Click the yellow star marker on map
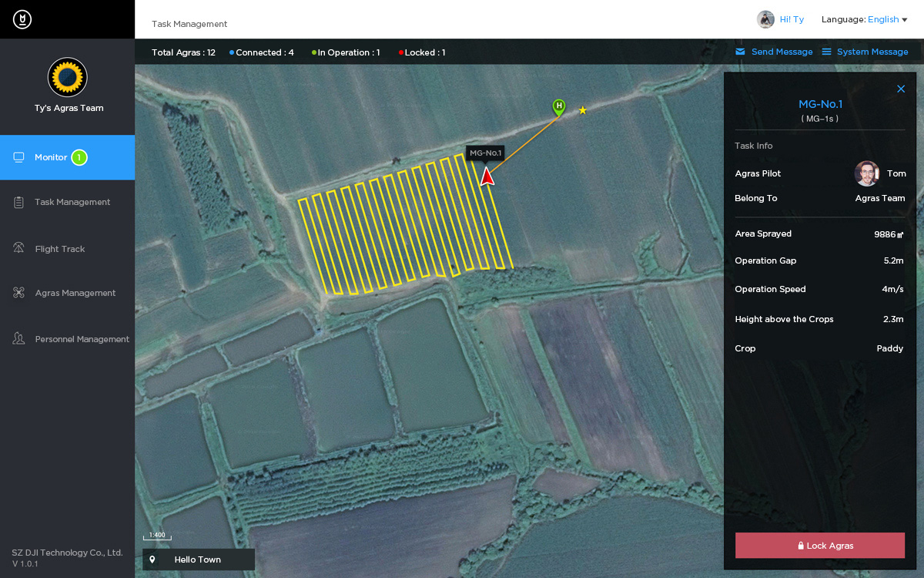 pyautogui.click(x=583, y=110)
